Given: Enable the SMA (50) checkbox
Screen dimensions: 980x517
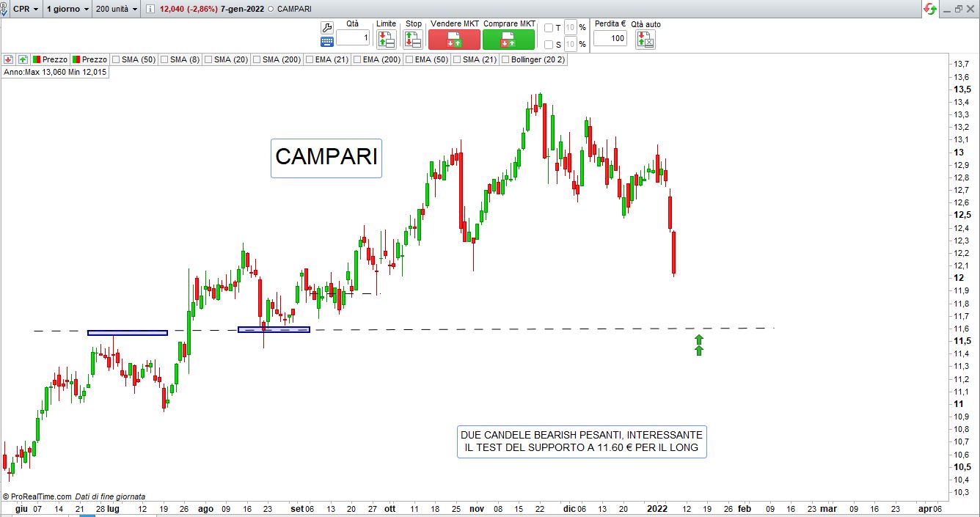Looking at the screenshot, I should coord(116,59).
